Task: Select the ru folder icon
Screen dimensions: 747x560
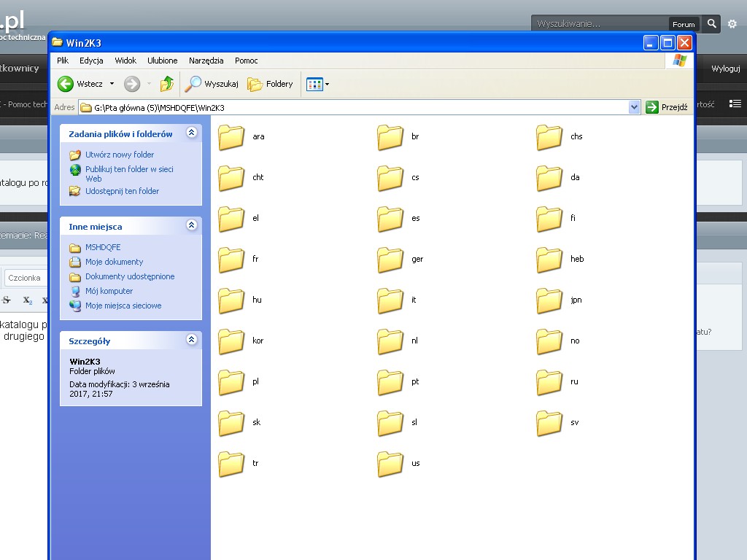Action: tap(549, 383)
